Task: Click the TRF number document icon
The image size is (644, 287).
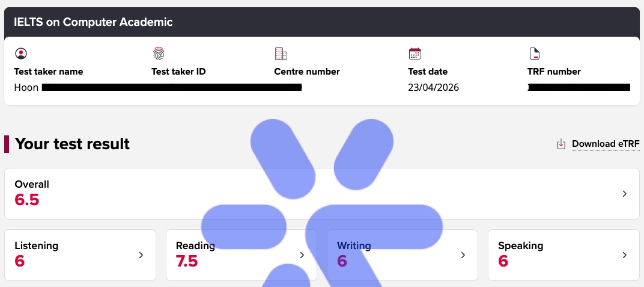Action: point(534,54)
